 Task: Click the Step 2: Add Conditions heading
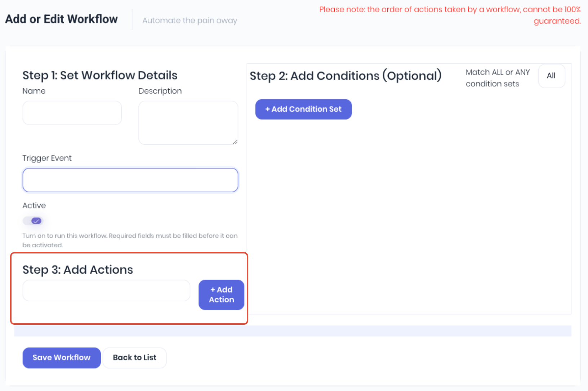(x=346, y=76)
